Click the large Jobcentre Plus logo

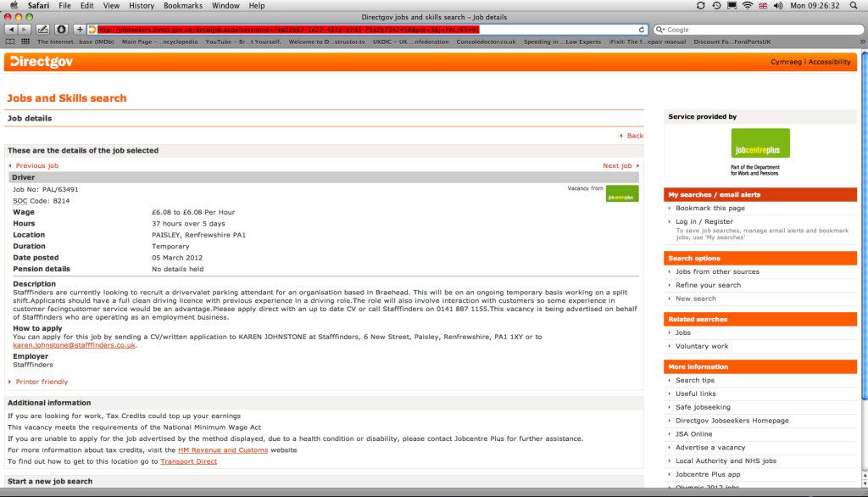(760, 143)
